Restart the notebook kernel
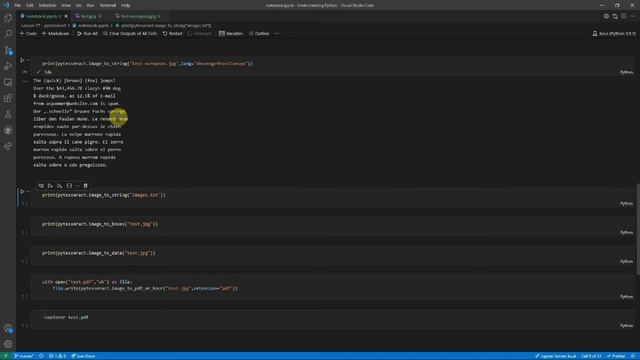Image resolution: width=640 pixels, height=360 pixels. click(x=173, y=33)
